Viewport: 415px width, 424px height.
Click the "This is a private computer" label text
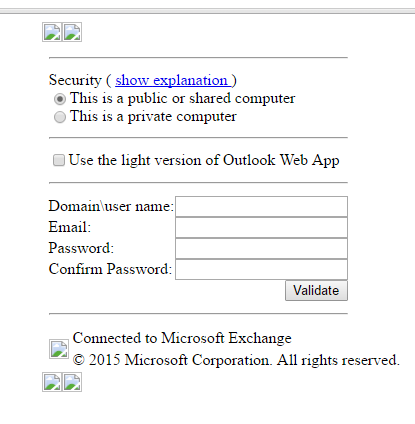click(153, 117)
